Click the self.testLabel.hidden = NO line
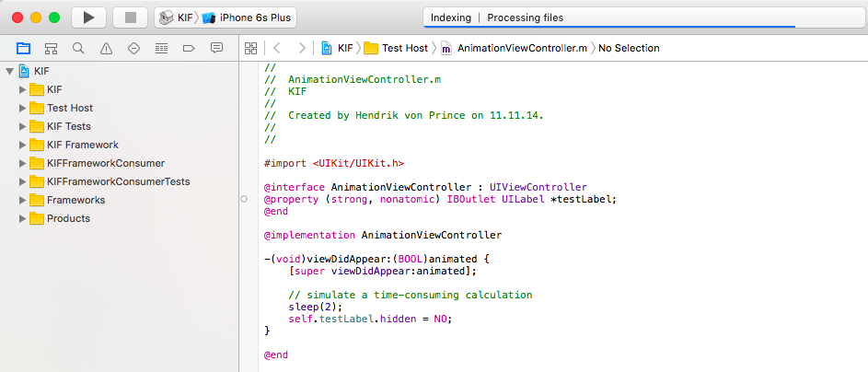The width and height of the screenshot is (868, 372). pyautogui.click(x=370, y=320)
